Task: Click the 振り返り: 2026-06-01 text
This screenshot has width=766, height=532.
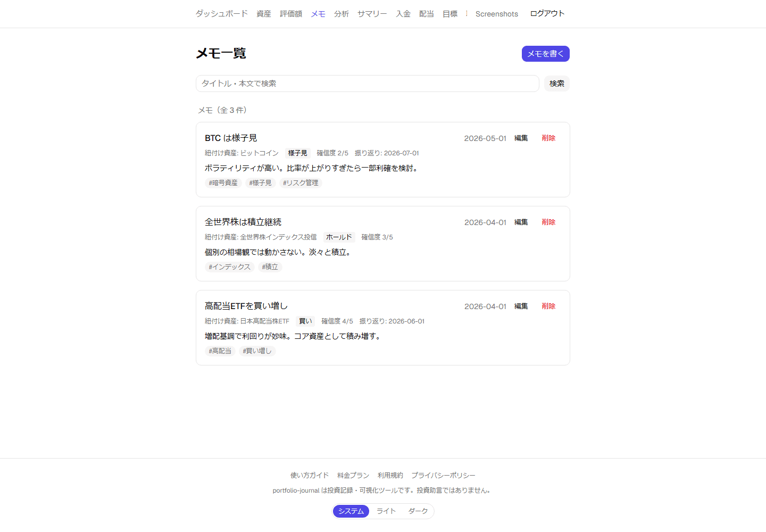Action: pos(392,321)
